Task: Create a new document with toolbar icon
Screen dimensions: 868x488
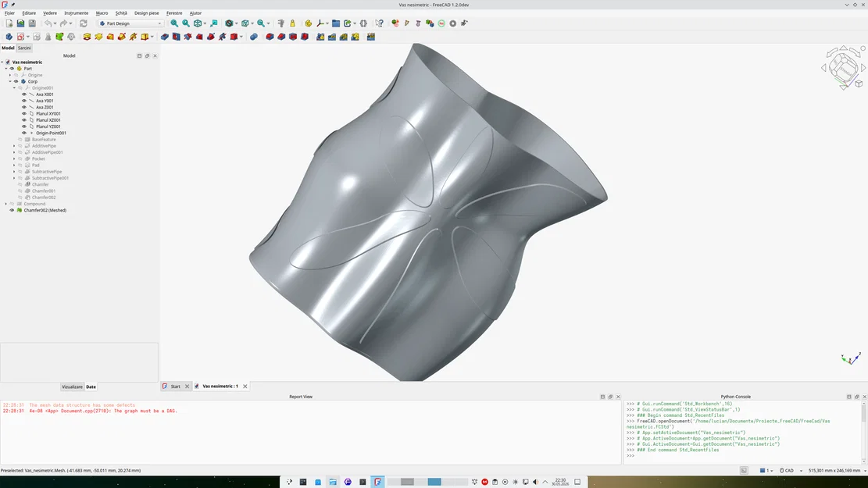Action: point(9,23)
